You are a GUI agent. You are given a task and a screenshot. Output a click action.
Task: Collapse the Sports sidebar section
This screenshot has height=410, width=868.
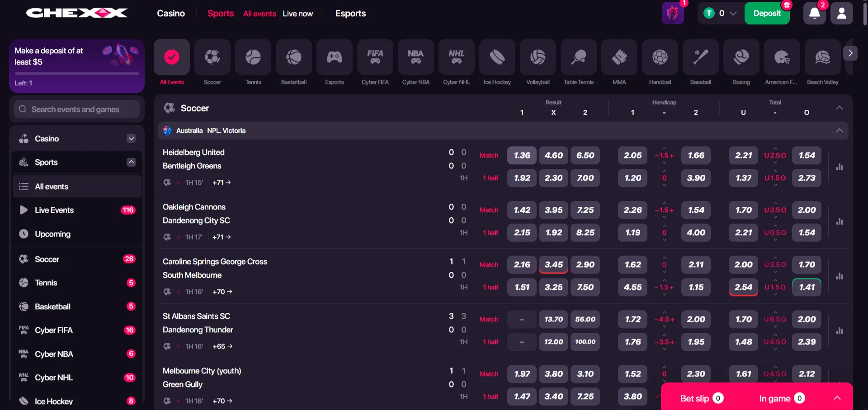coord(131,162)
